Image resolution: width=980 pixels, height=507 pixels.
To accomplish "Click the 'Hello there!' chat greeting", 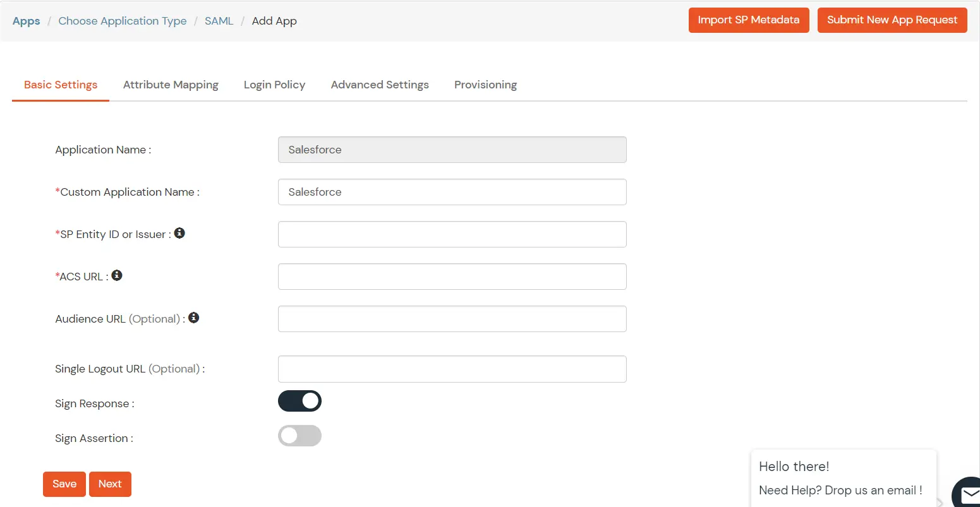I will (794, 467).
